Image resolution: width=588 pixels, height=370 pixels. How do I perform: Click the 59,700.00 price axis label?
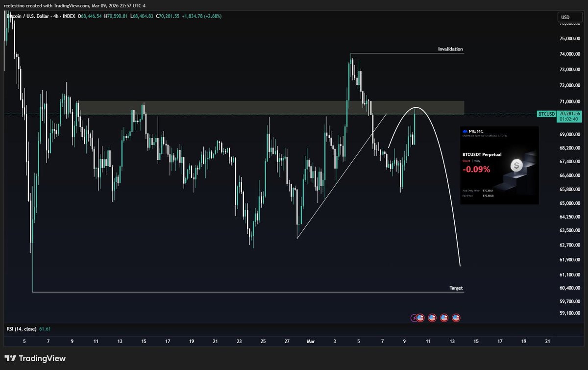[x=570, y=302]
